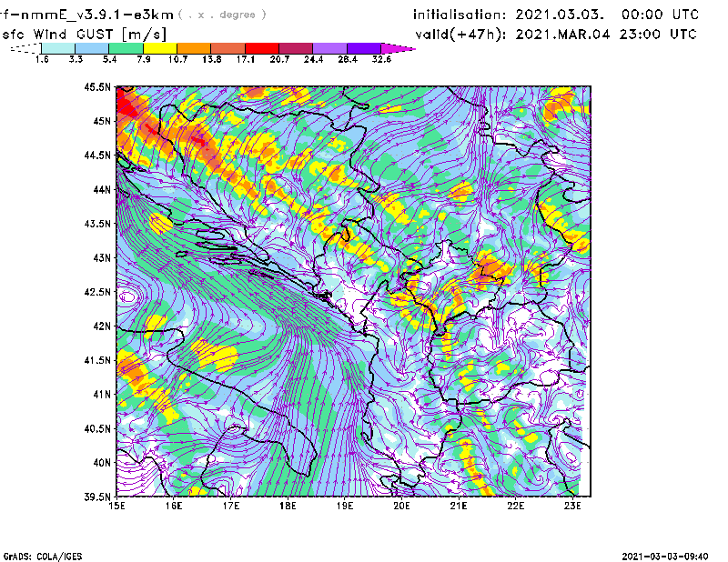Click the 'sfc Wind GUST [m/s]' title
This screenshot has width=728, height=562.
[84, 35]
